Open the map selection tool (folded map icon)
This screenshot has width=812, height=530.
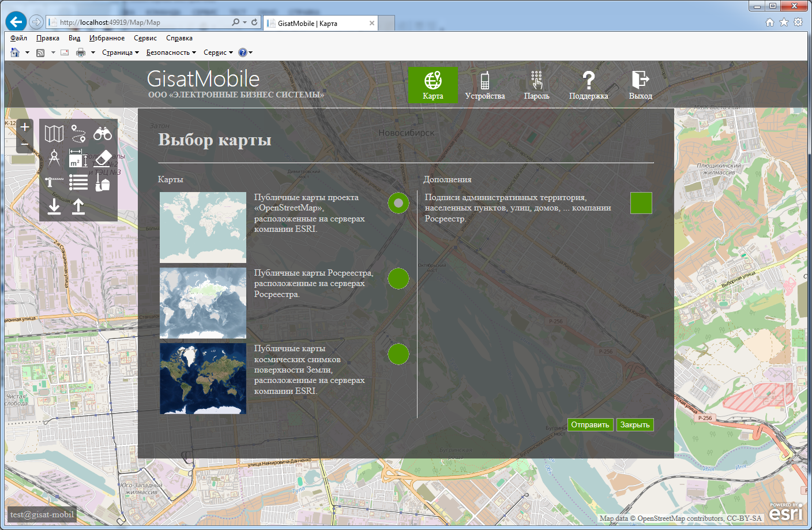(x=54, y=134)
